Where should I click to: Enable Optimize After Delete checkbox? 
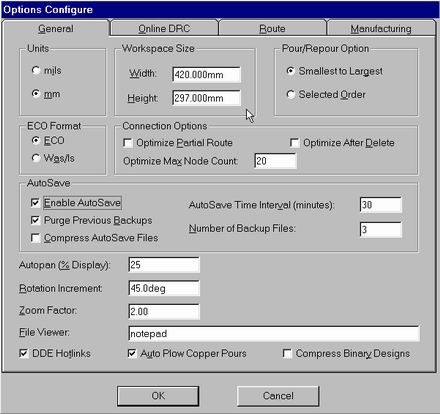[294, 143]
